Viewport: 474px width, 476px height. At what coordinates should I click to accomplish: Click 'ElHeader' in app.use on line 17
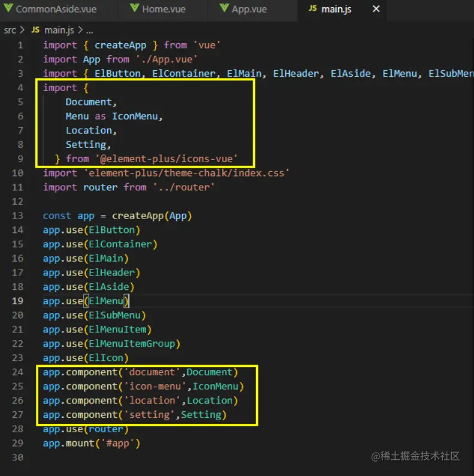pos(112,273)
